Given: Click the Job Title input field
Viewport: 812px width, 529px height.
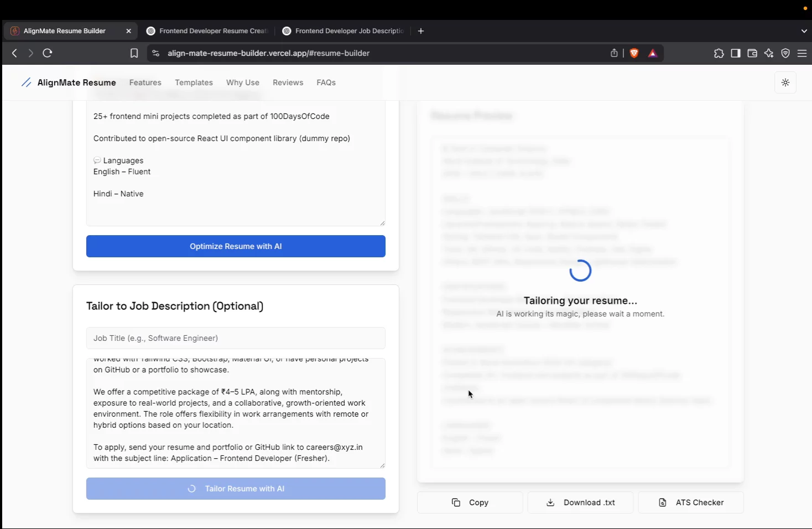Looking at the screenshot, I should pyautogui.click(x=236, y=338).
